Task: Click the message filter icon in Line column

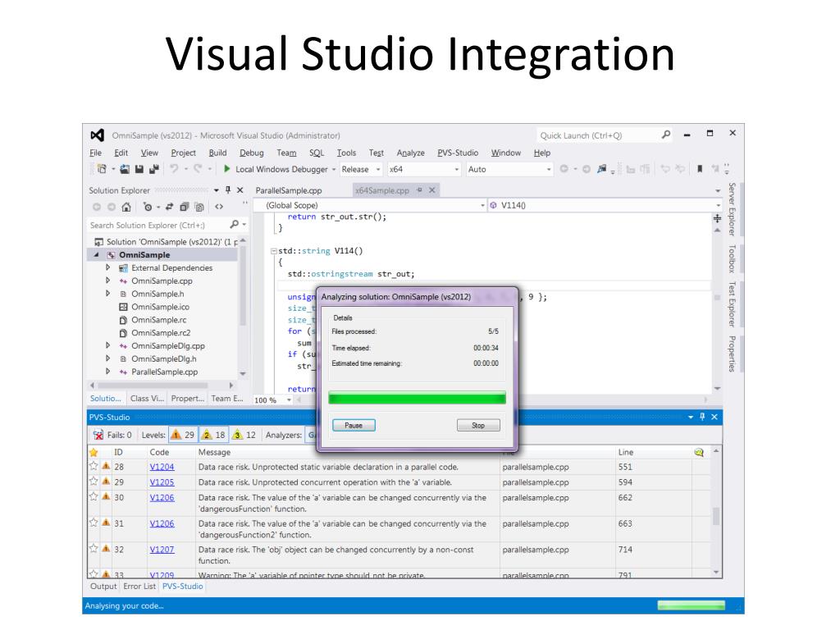Action: click(699, 453)
